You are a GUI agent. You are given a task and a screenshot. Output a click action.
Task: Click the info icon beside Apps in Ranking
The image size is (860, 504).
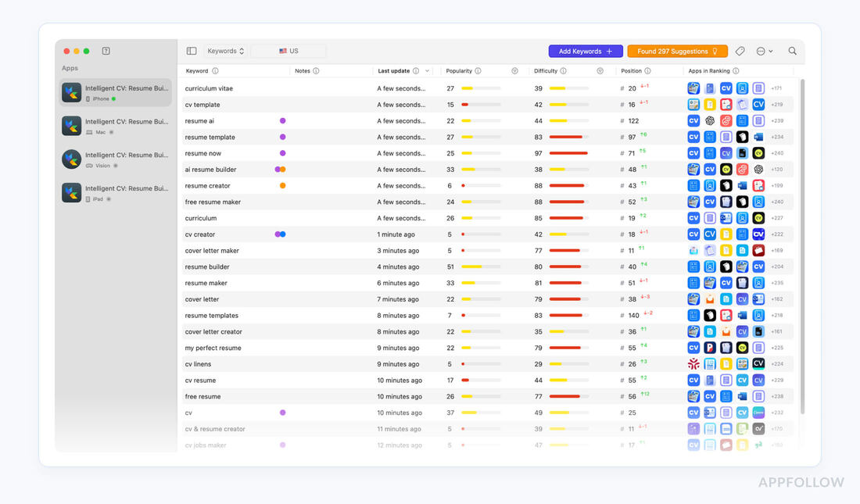click(737, 70)
